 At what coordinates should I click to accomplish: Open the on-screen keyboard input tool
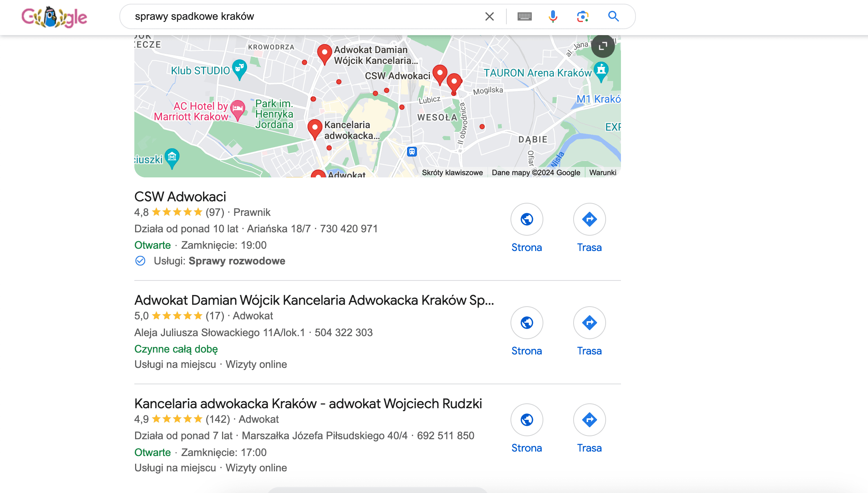pyautogui.click(x=524, y=16)
